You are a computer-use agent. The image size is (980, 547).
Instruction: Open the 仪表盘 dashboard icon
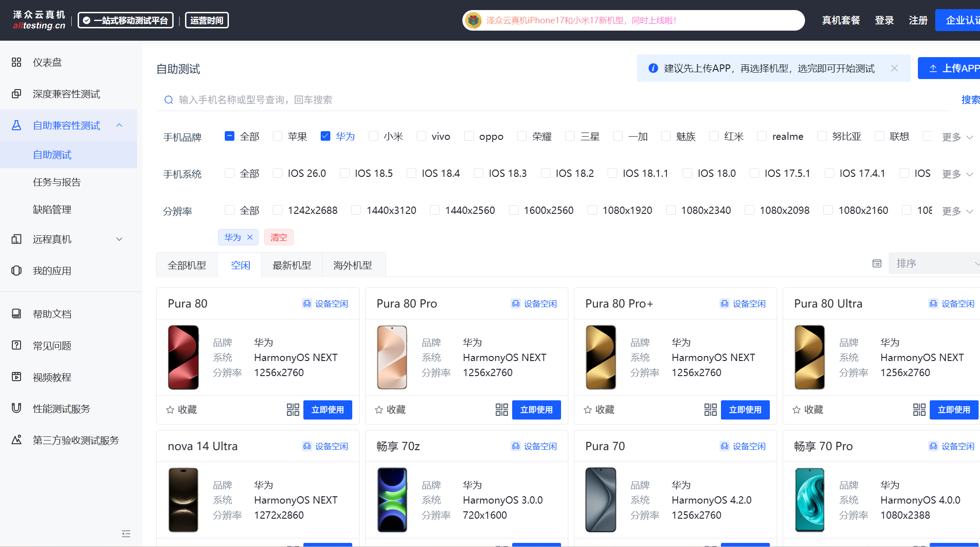click(16, 62)
